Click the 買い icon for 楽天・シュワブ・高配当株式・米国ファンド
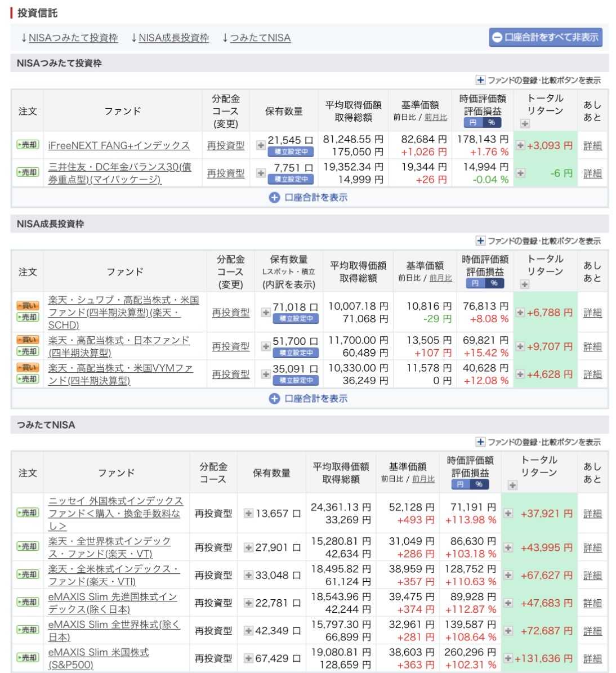Image resolution: width=616 pixels, height=673 pixels. tap(28, 306)
